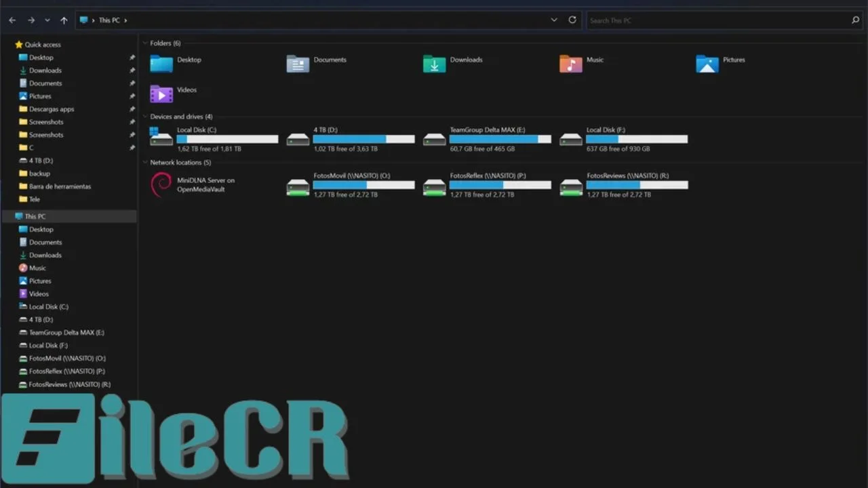Click '60,7 GB free of 465 GB' text
Image resolution: width=868 pixels, height=488 pixels.
(482, 149)
